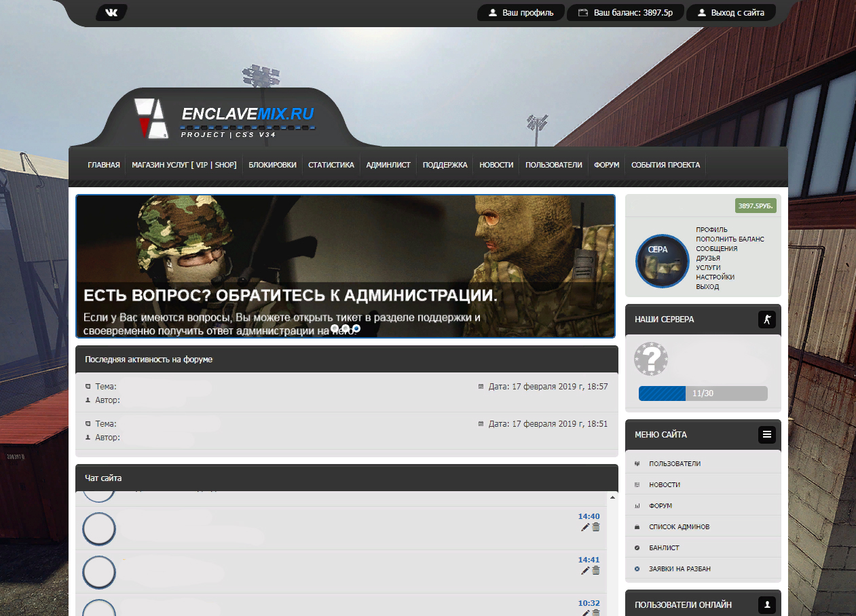Open Новости in the top navigation bar
Screen dimensions: 856x616
pyautogui.click(x=496, y=165)
